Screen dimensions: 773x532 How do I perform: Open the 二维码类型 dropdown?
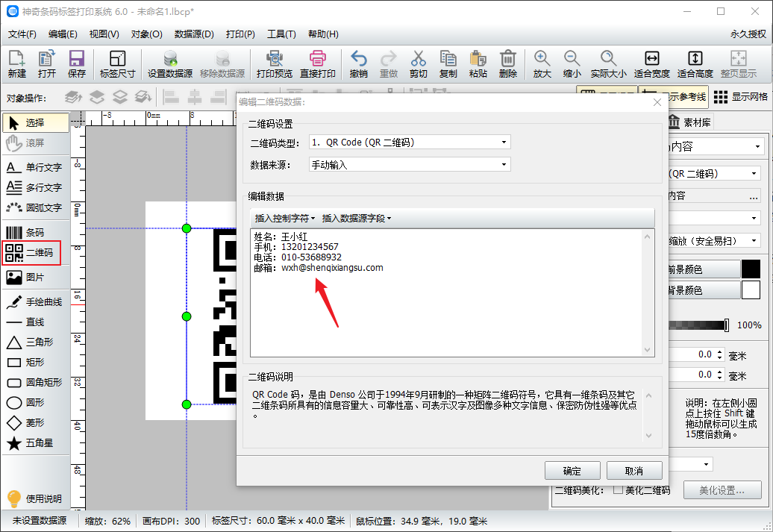coord(410,142)
